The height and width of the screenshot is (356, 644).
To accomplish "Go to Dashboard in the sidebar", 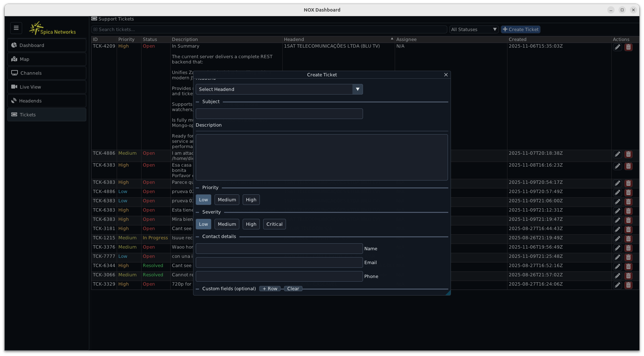I will 47,45.
